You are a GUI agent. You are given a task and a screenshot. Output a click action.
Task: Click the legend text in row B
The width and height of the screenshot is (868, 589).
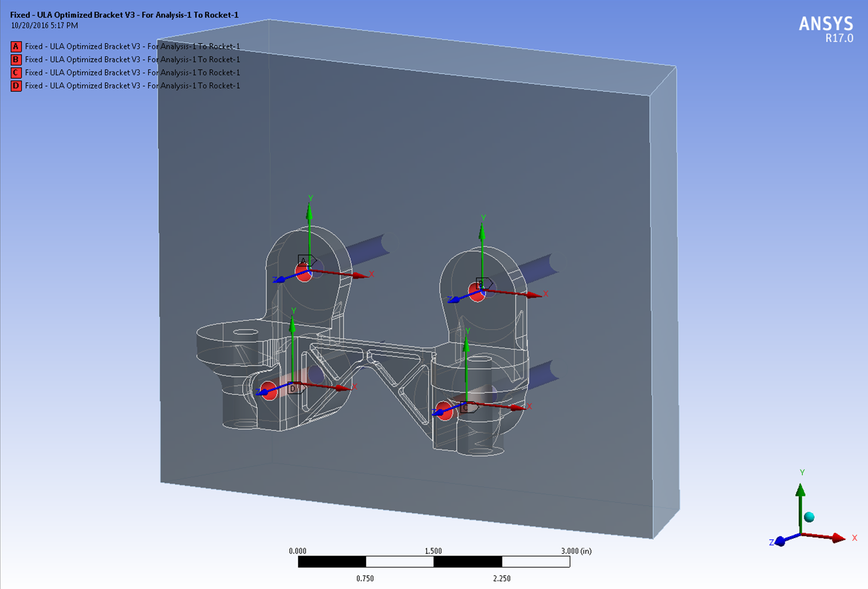coord(132,59)
